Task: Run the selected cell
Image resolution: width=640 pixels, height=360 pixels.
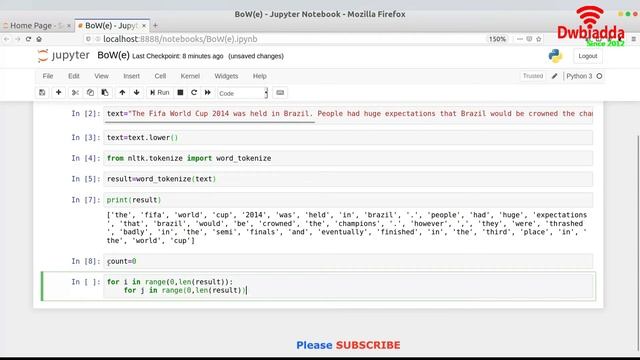Action: tap(160, 93)
